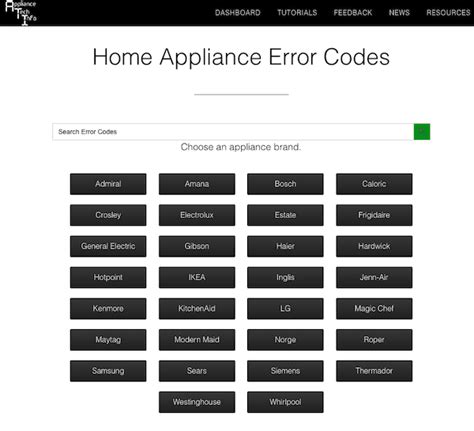Image resolution: width=474 pixels, height=431 pixels.
Task: Click the green search button
Action: (422, 132)
